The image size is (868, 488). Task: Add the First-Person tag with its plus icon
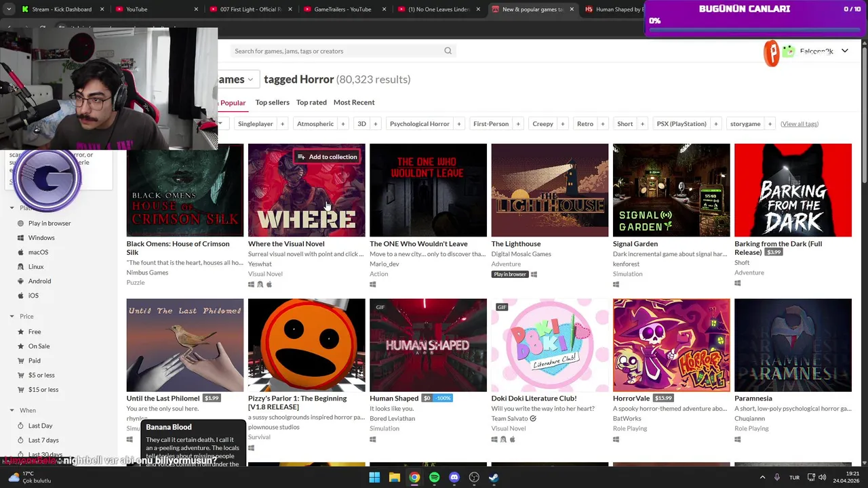tap(518, 124)
